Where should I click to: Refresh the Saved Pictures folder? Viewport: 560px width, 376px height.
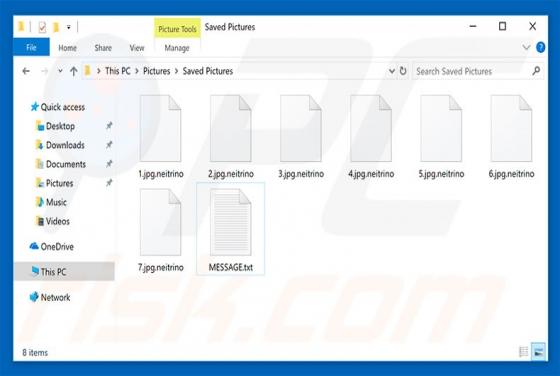(403, 71)
